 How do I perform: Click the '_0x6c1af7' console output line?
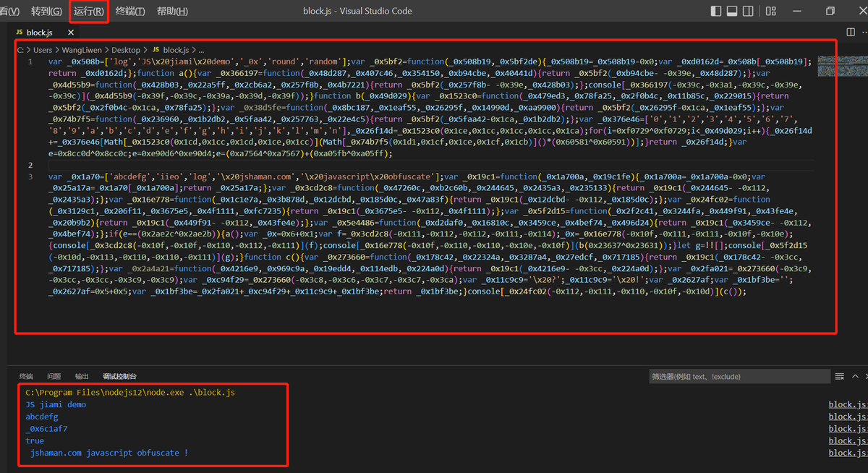tap(46, 429)
